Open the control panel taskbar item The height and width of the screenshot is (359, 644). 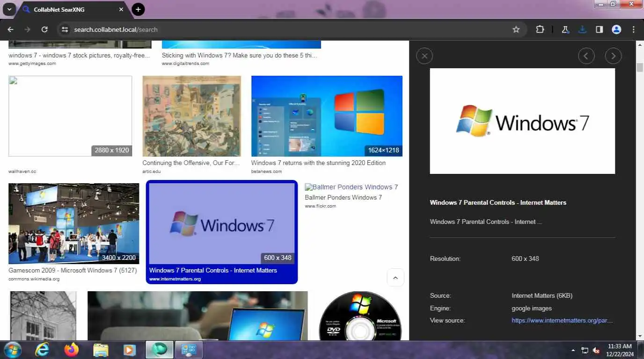[189, 350]
